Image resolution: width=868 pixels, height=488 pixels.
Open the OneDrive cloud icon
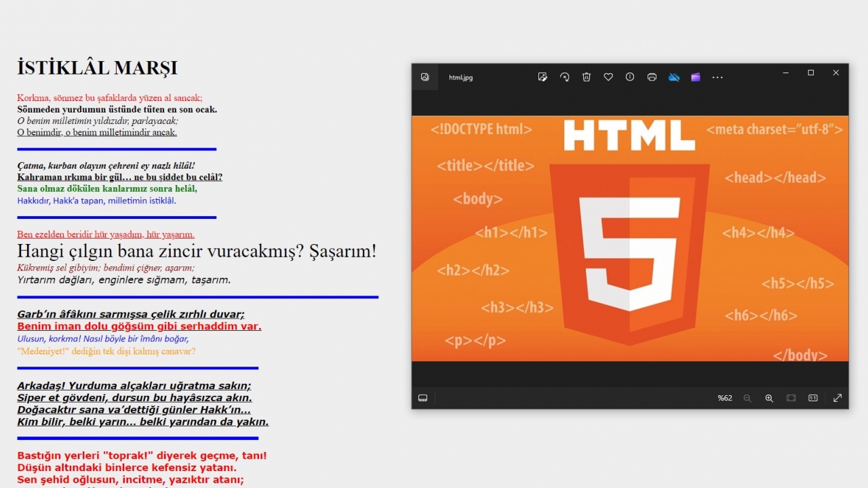(674, 77)
